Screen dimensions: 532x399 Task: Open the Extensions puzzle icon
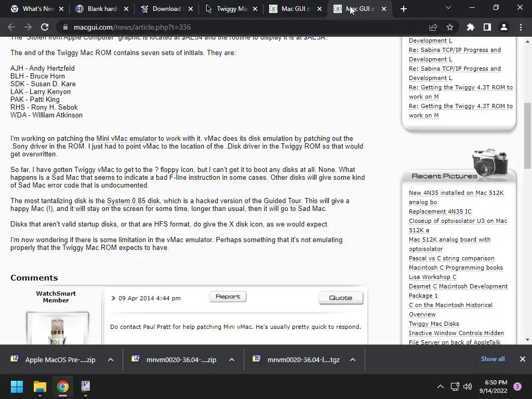point(470,27)
